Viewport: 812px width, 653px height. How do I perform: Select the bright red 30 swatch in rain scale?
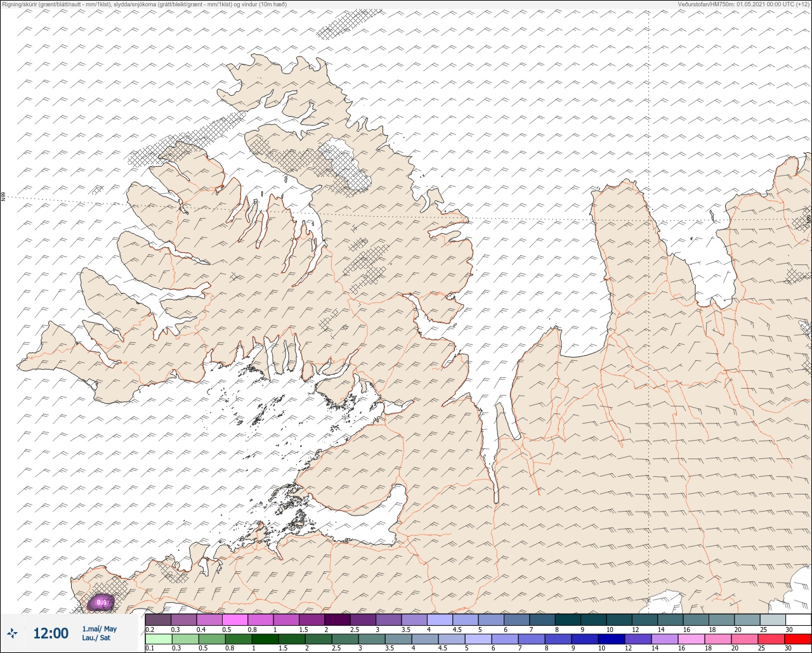(798, 638)
